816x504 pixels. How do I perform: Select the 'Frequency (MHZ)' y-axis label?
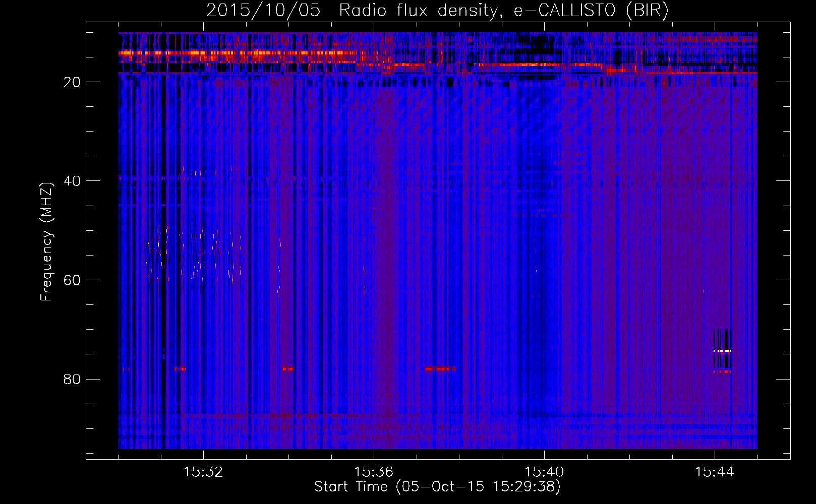pyautogui.click(x=46, y=242)
